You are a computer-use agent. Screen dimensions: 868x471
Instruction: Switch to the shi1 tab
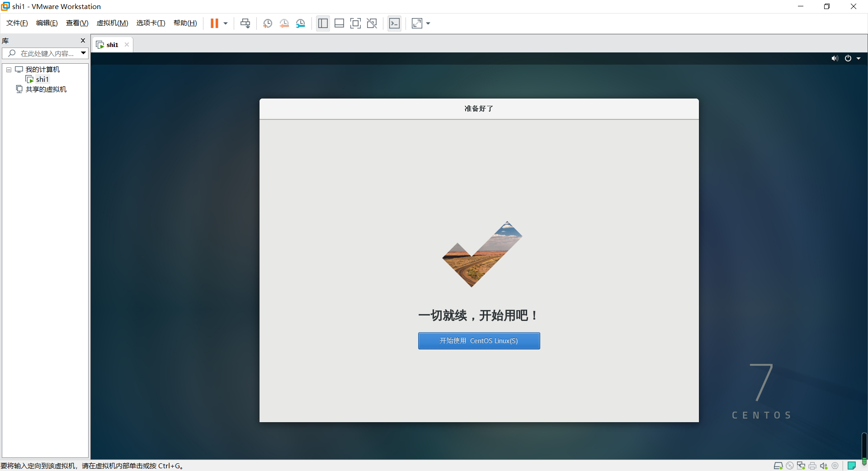point(112,45)
